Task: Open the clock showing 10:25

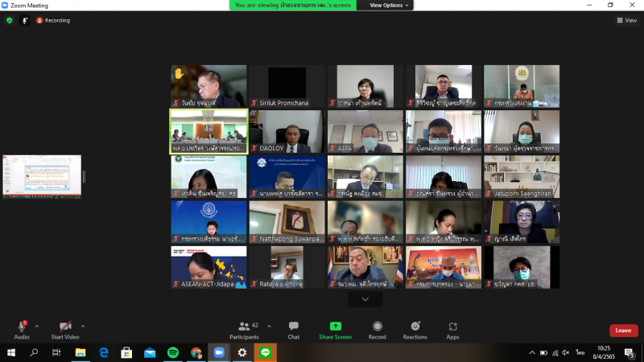Action: pyautogui.click(x=604, y=352)
